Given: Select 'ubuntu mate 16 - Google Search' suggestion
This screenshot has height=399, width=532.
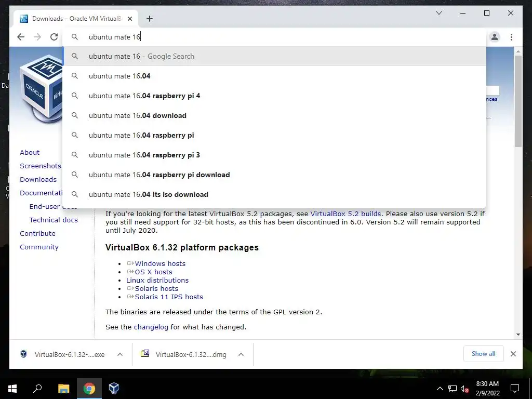Looking at the screenshot, I should click(x=275, y=56).
